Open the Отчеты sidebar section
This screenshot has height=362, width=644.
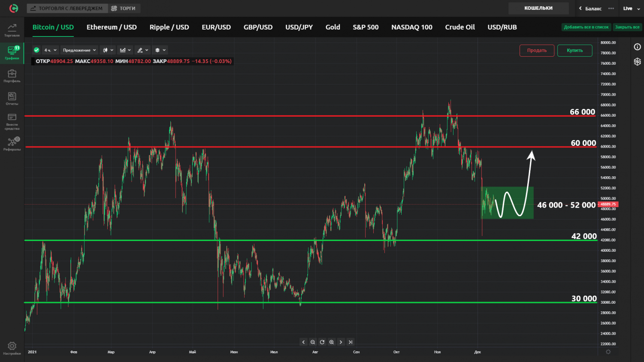pos(12,99)
